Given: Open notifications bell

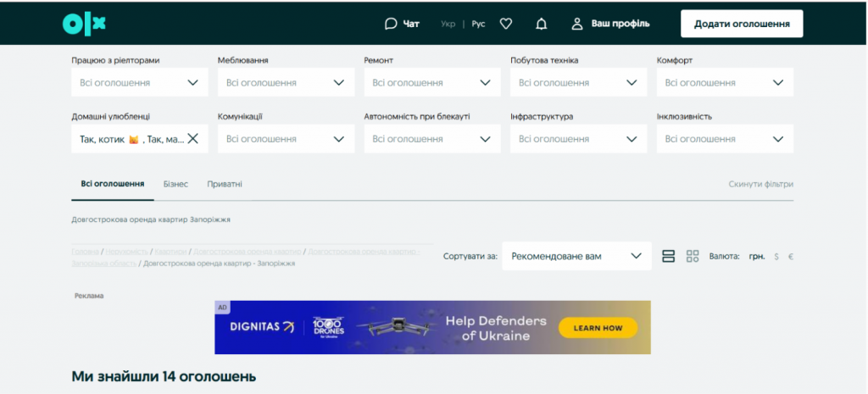Looking at the screenshot, I should pyautogui.click(x=541, y=24).
